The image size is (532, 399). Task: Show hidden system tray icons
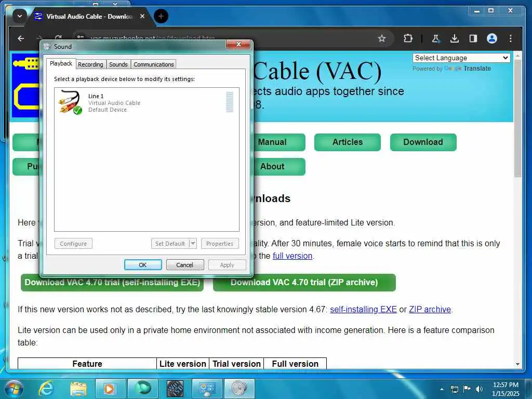pos(442,389)
